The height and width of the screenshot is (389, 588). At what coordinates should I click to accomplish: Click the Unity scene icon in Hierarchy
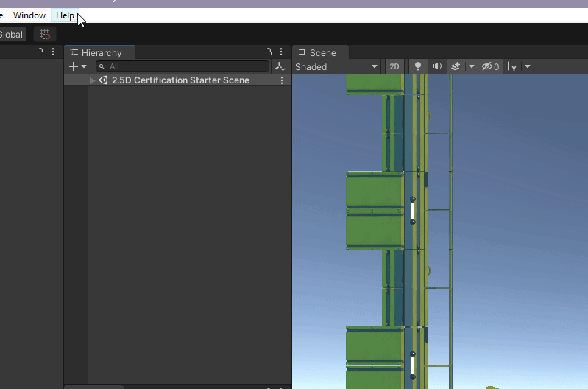point(103,80)
